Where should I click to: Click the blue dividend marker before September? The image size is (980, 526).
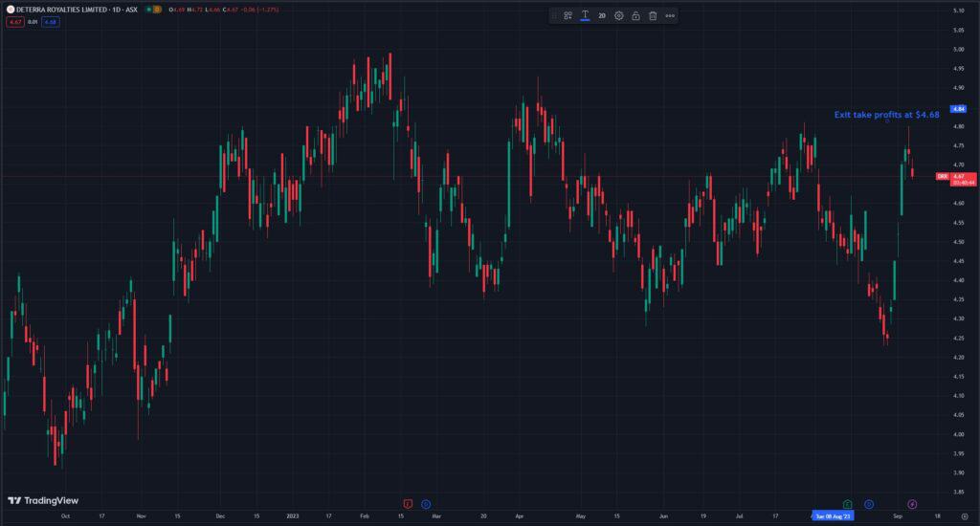point(869,503)
